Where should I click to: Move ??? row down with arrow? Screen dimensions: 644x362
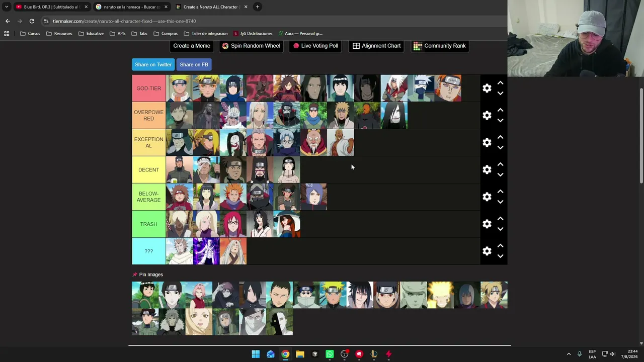tap(500, 256)
